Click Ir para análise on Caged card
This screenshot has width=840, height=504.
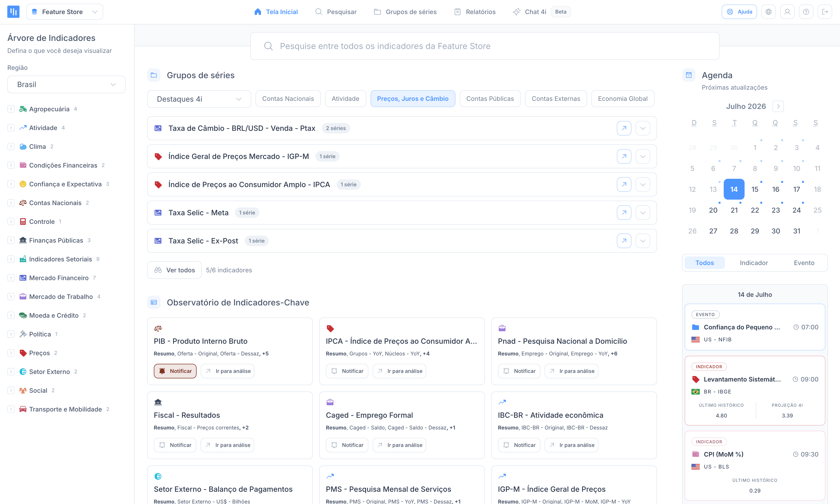coord(399,445)
